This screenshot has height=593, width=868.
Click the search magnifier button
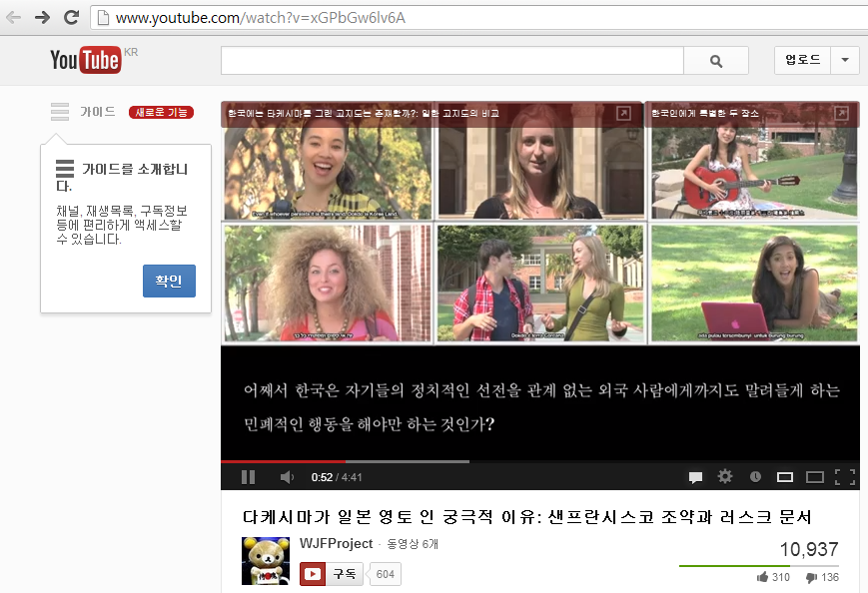(715, 61)
